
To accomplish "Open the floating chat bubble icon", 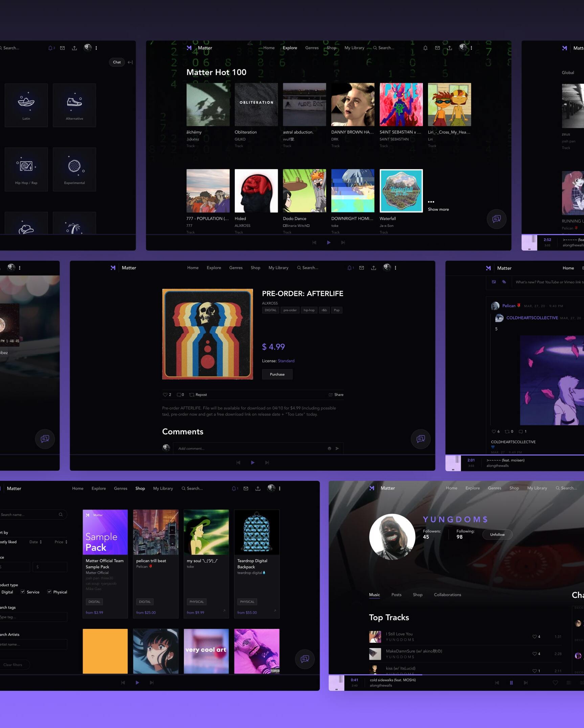I will [x=421, y=439].
